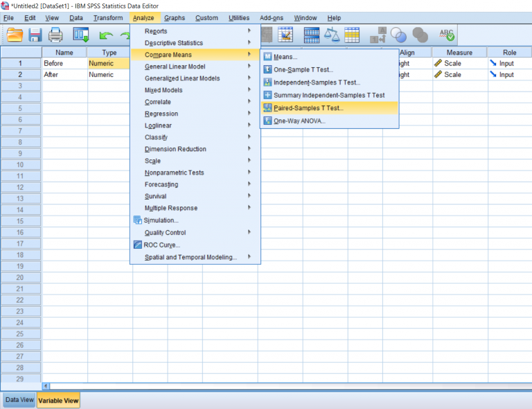
Task: Click the Undo green arrow icon
Action: [x=106, y=35]
